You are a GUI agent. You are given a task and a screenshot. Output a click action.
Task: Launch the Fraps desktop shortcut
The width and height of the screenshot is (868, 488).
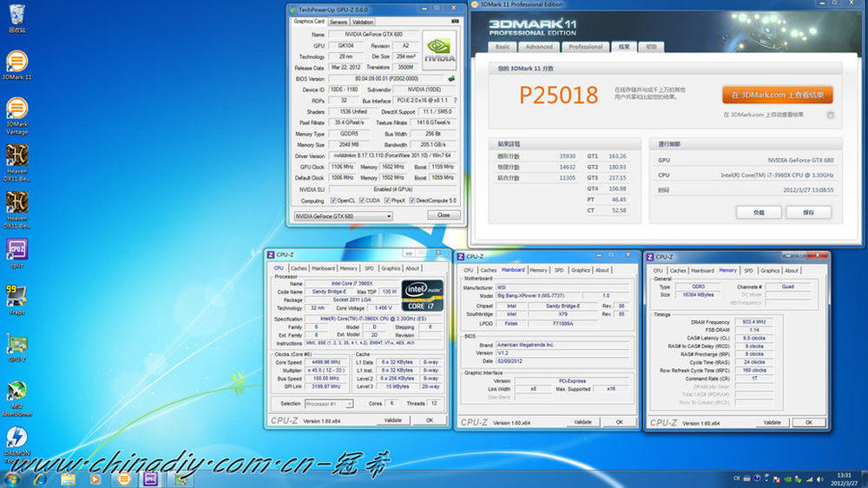[x=16, y=300]
